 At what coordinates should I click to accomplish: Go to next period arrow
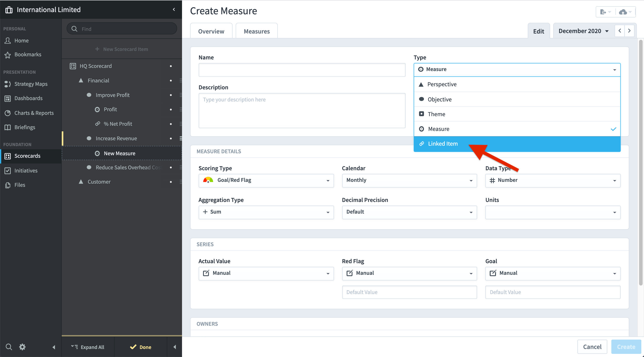[629, 31]
